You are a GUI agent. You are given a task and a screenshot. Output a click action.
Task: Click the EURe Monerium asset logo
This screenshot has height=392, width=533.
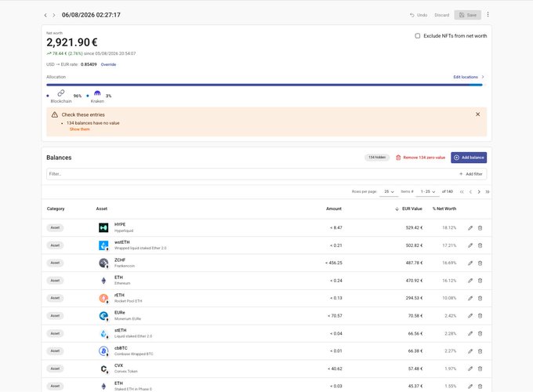click(103, 316)
